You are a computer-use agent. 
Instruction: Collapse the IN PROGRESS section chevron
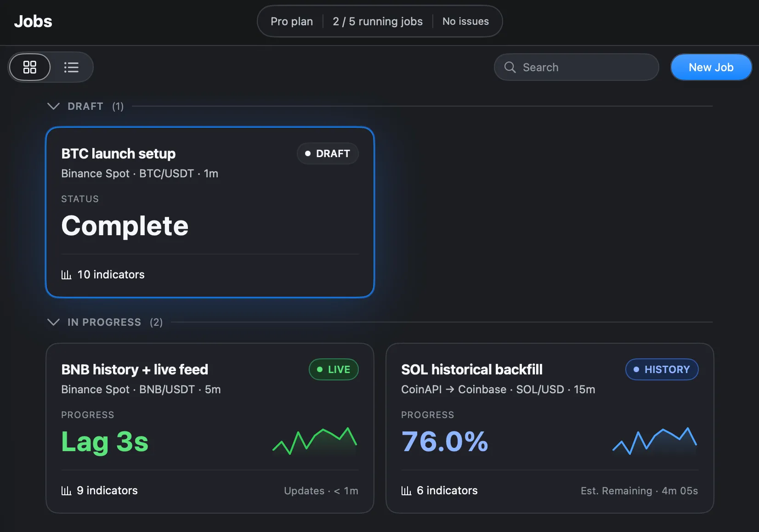pyautogui.click(x=53, y=322)
